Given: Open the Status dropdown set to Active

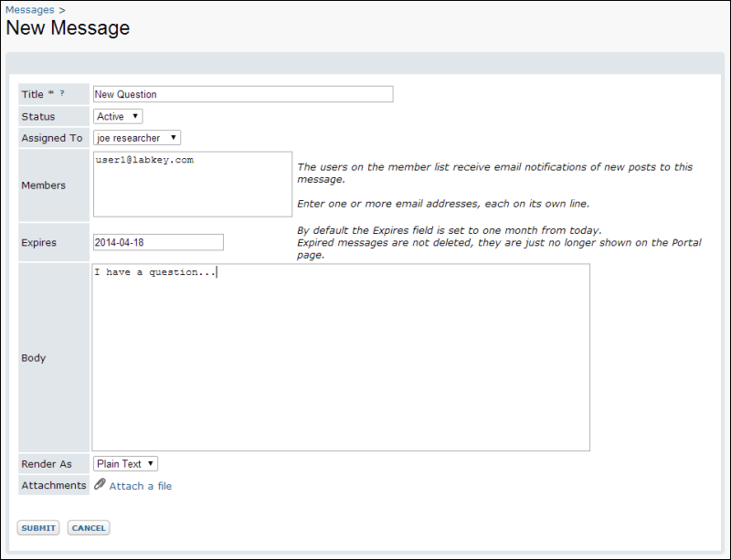Looking at the screenshot, I should (118, 117).
